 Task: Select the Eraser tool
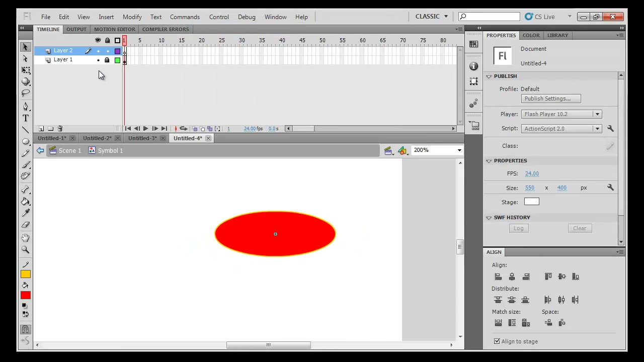(26, 225)
